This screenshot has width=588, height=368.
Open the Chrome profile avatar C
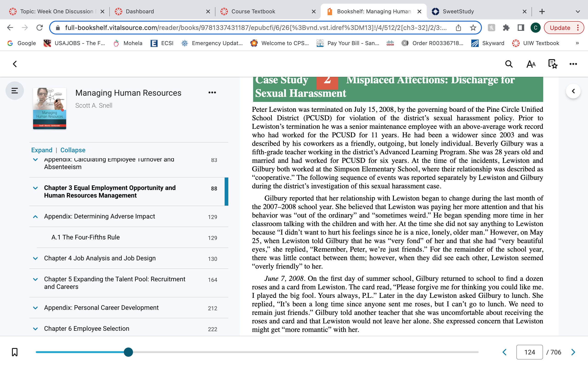[x=535, y=28]
